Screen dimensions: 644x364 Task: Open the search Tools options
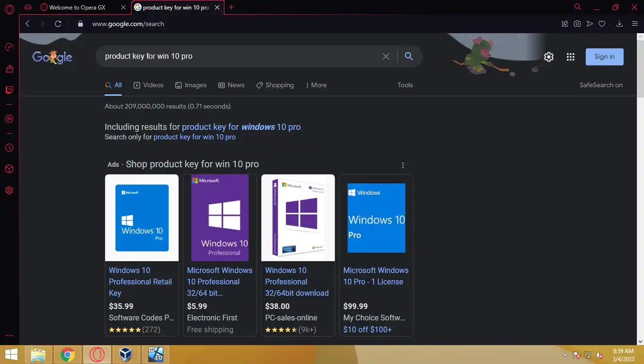(x=405, y=85)
